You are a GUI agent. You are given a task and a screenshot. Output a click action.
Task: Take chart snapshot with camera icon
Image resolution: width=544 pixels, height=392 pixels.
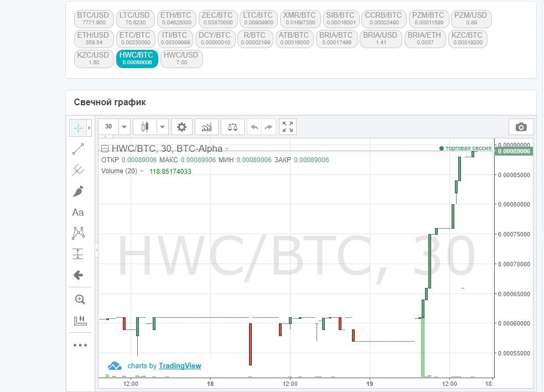click(x=521, y=127)
